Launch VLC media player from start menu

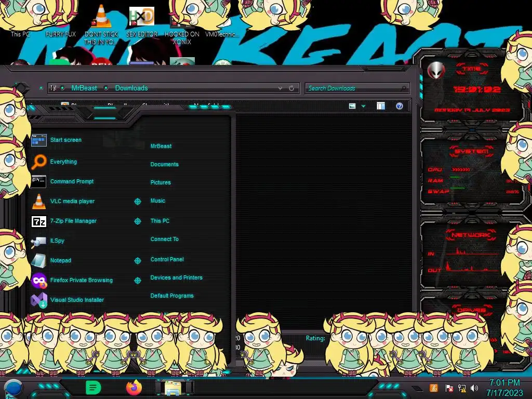(x=72, y=201)
